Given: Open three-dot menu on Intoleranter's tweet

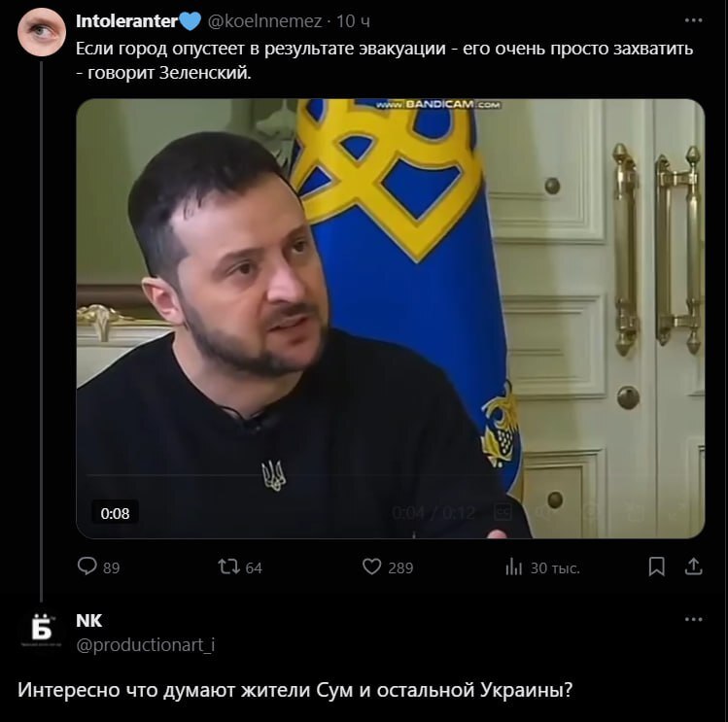Looking at the screenshot, I should (x=694, y=20).
